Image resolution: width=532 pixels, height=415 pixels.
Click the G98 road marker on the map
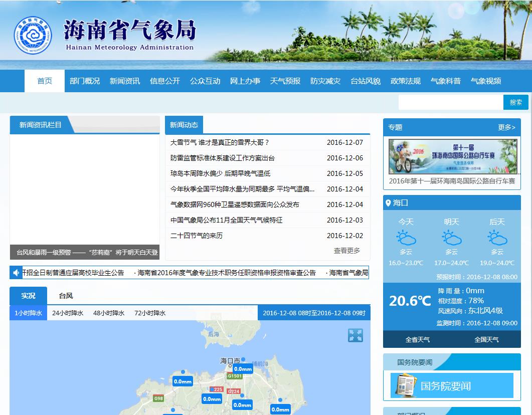click(158, 398)
